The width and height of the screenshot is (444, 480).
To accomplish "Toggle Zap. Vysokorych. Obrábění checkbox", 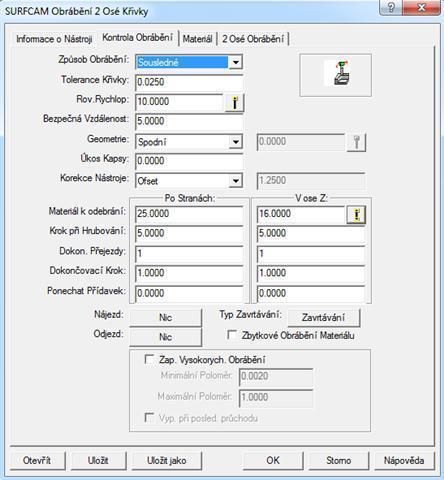I will tap(149, 359).
